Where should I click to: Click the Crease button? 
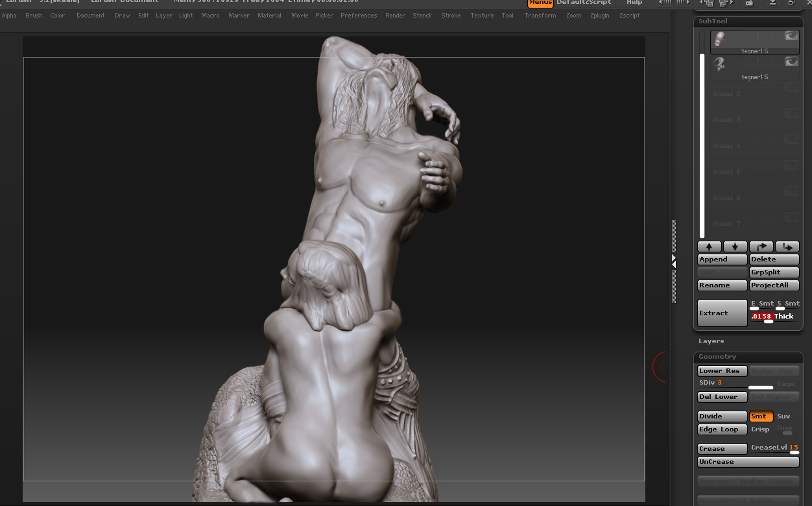[x=722, y=449]
